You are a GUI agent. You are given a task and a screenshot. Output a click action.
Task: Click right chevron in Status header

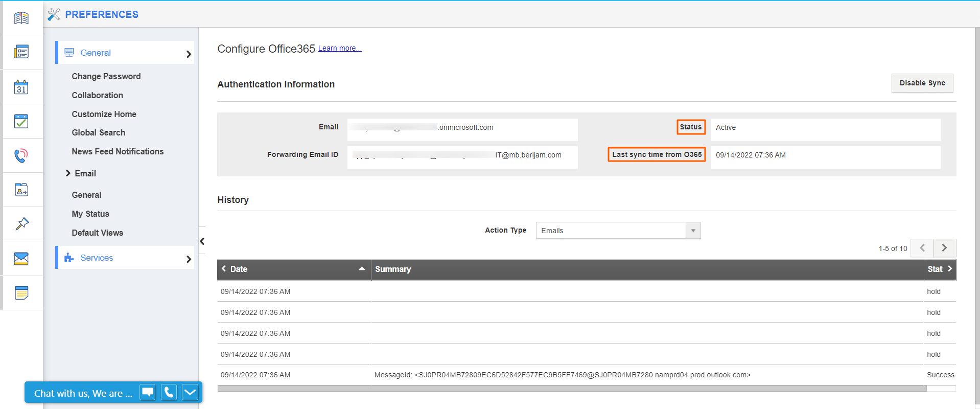[950, 268]
